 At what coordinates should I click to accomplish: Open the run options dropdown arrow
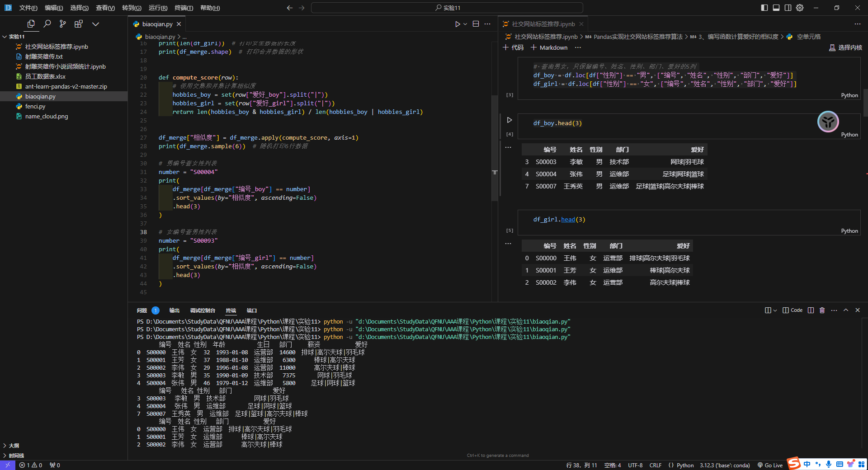point(465,24)
